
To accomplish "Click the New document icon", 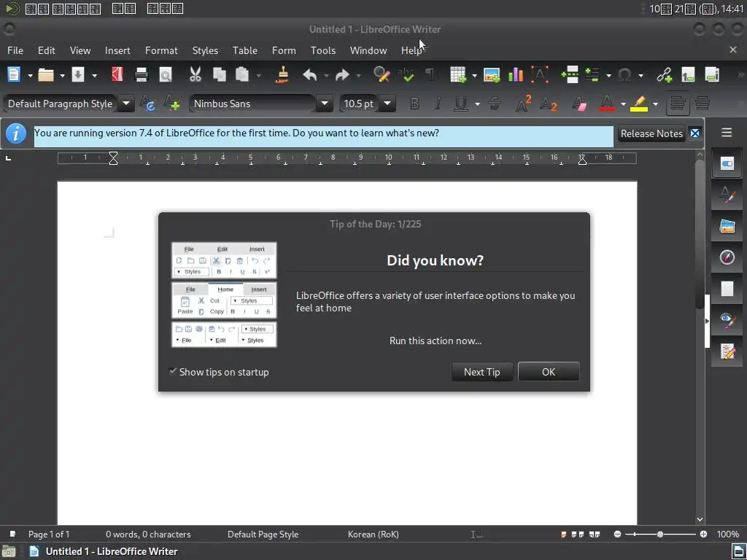I will pyautogui.click(x=14, y=75).
